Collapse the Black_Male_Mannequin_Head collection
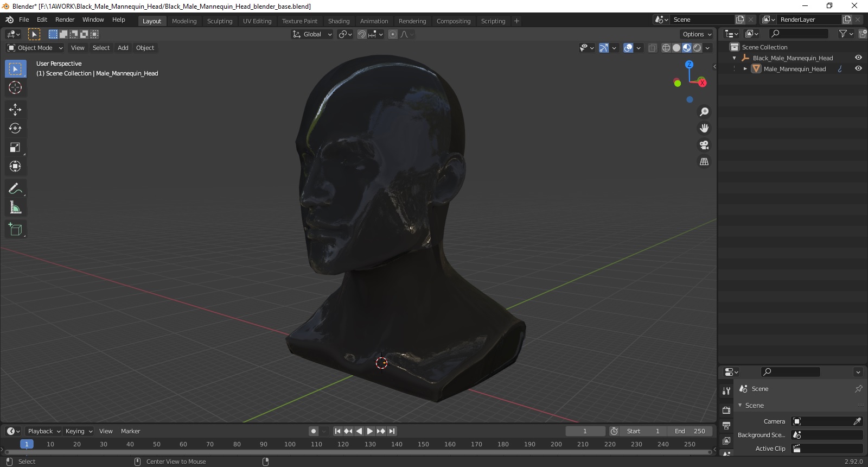Viewport: 868px width, 467px height. coord(735,58)
